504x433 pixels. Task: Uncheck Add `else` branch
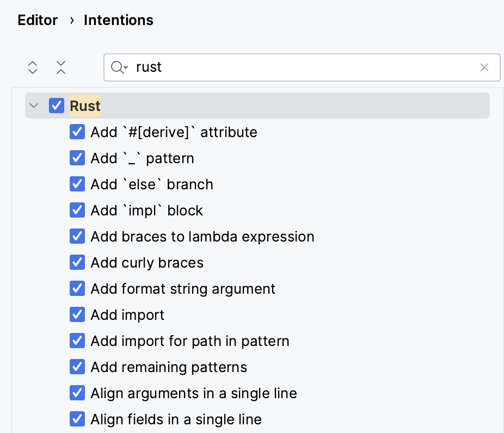click(x=77, y=184)
